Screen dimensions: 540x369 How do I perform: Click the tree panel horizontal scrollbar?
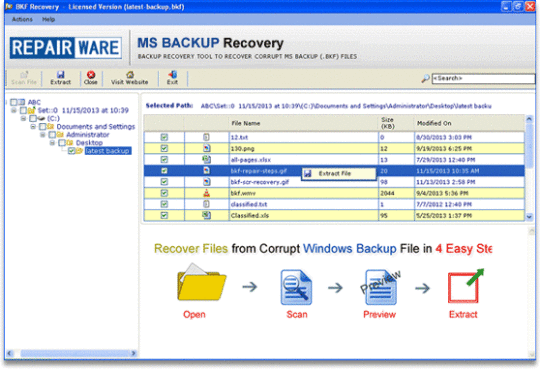coord(74,353)
